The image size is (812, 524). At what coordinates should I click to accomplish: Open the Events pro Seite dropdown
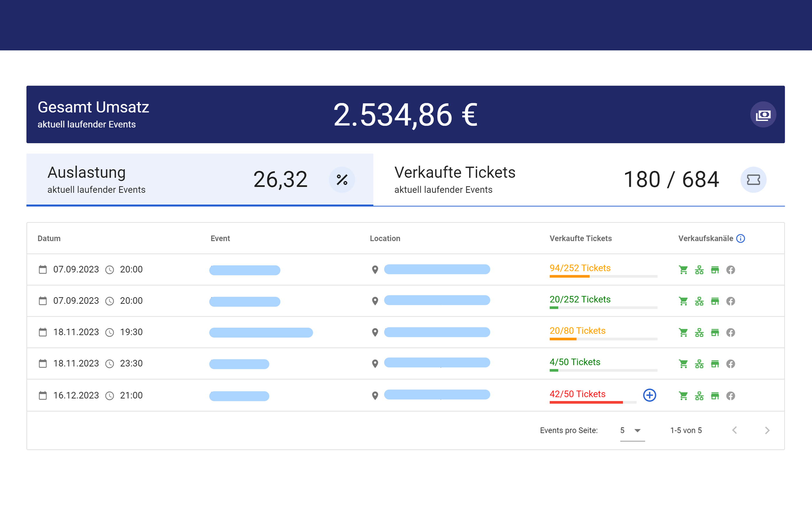point(632,431)
